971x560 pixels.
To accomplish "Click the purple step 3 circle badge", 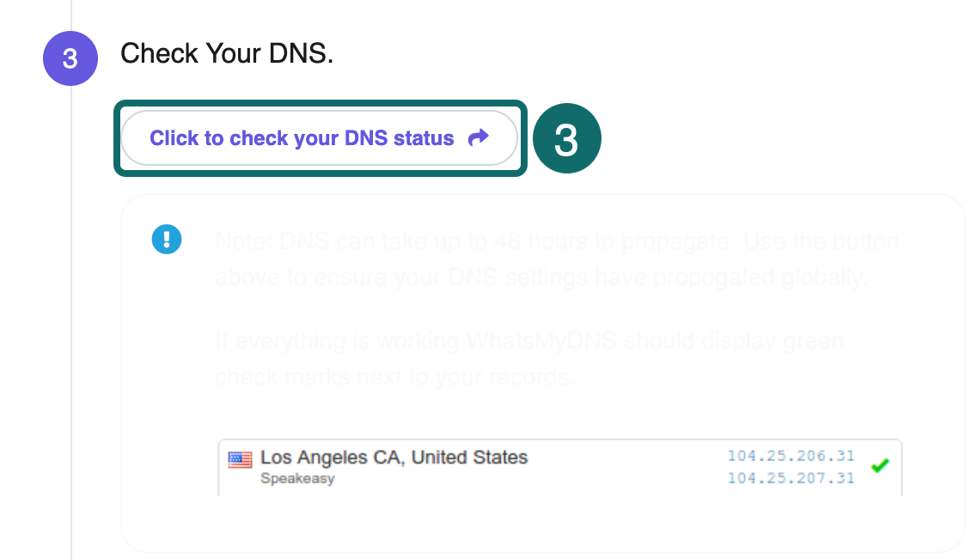I will 70,58.
